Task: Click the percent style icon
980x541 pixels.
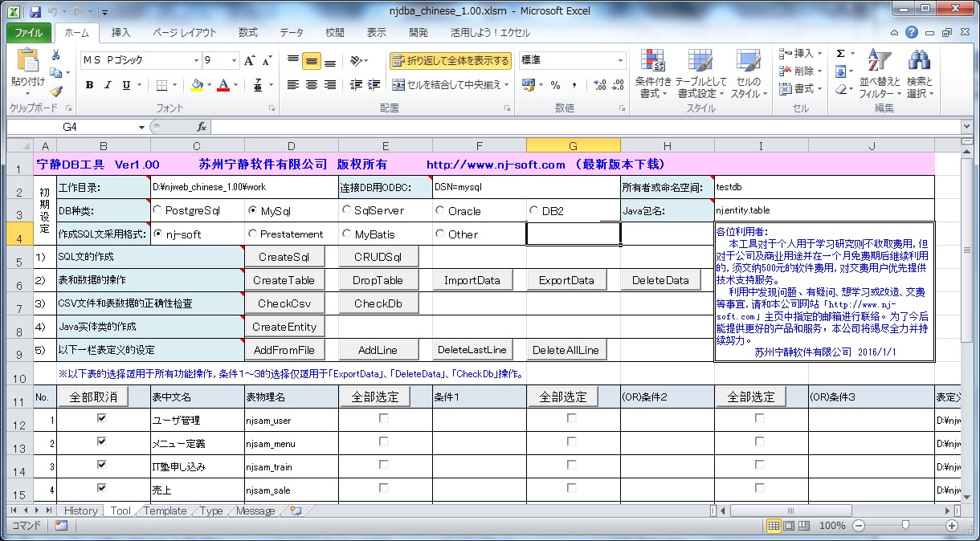Action: [555, 85]
